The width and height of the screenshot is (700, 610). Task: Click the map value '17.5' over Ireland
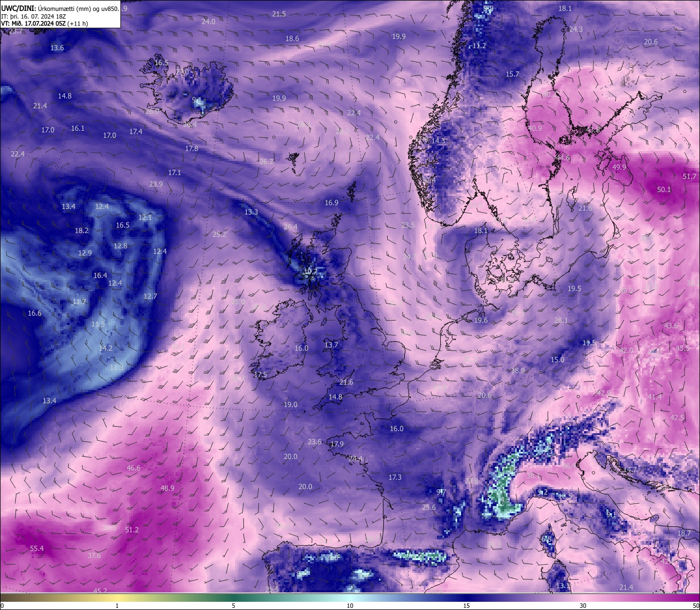pyautogui.click(x=260, y=374)
